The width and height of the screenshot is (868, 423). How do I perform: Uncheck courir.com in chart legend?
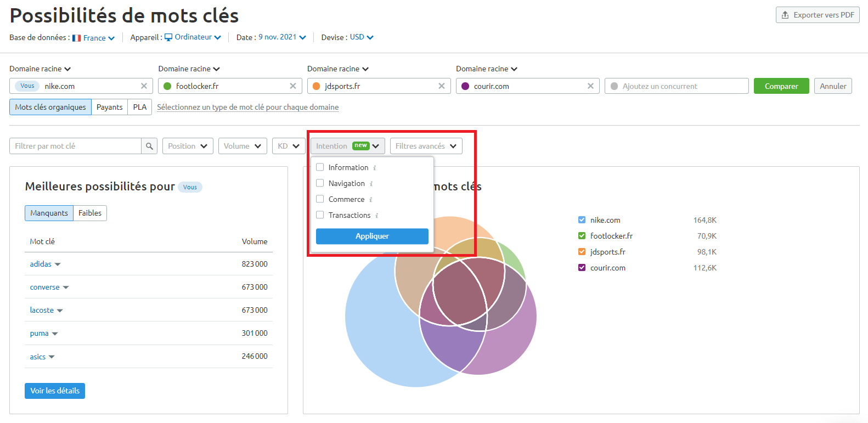tap(582, 268)
